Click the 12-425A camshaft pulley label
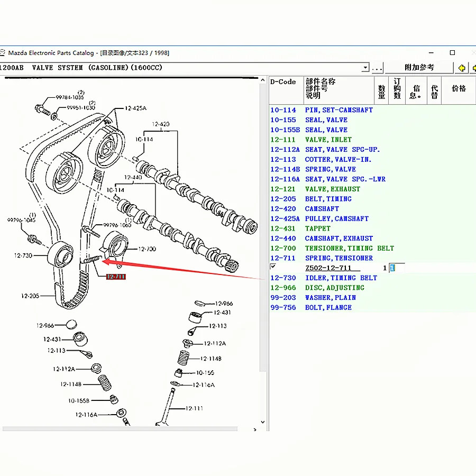The image size is (476, 476). click(135, 108)
